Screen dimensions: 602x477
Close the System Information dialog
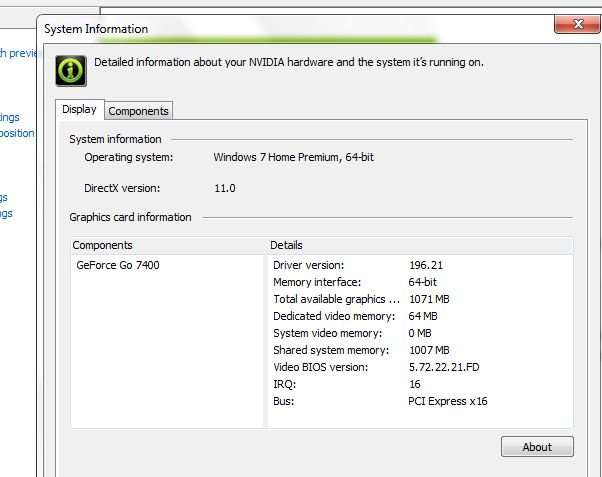coord(578,24)
